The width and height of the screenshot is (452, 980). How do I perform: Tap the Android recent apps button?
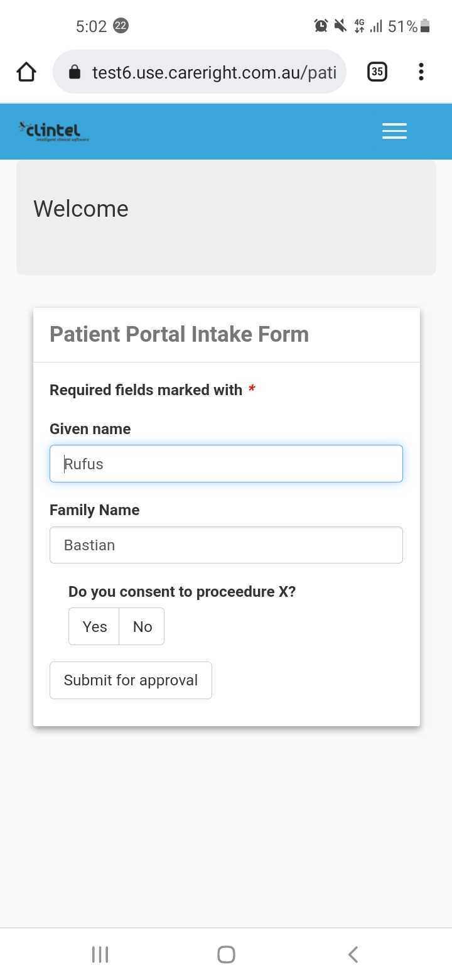(100, 954)
